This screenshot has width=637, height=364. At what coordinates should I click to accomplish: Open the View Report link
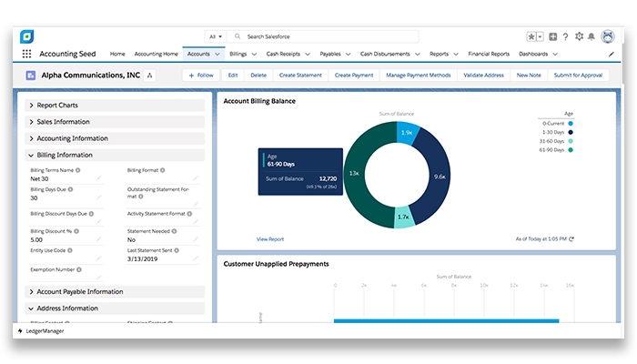tap(270, 239)
